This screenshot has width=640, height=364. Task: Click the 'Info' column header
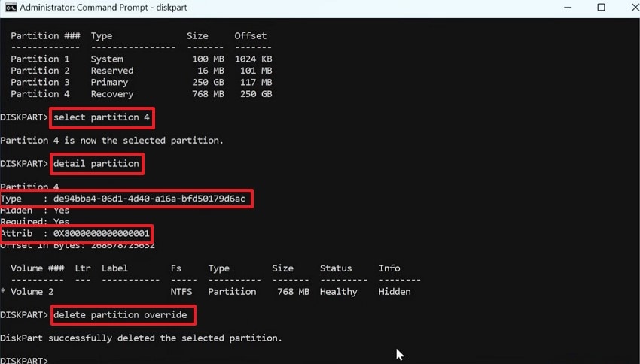[x=389, y=268]
